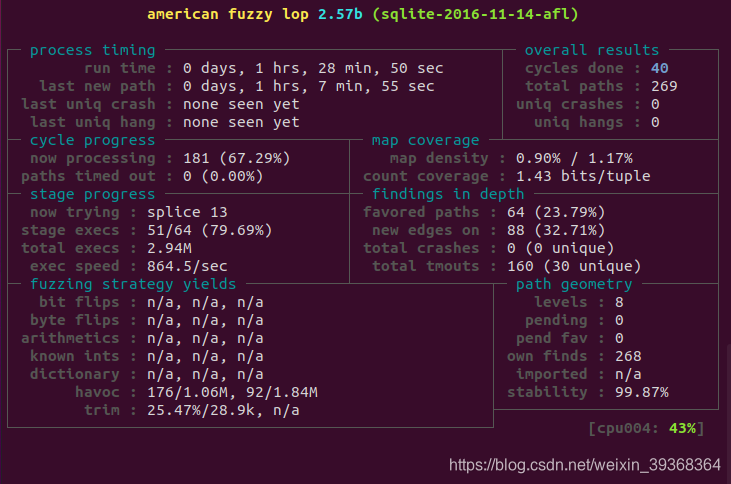Select havoc value '176/1.06M, 92/1.84M'
The width and height of the screenshot is (731, 484).
[x=232, y=393]
